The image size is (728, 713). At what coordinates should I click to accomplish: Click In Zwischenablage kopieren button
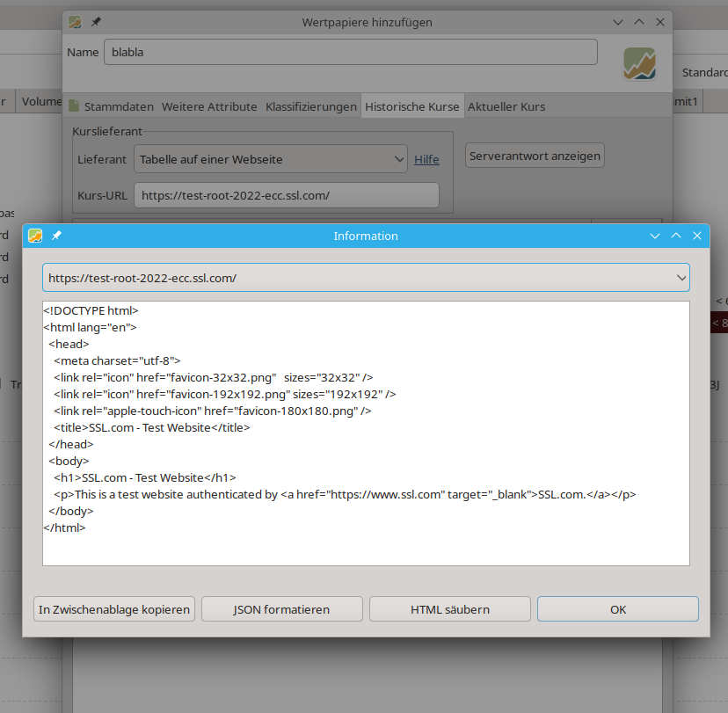[114, 609]
